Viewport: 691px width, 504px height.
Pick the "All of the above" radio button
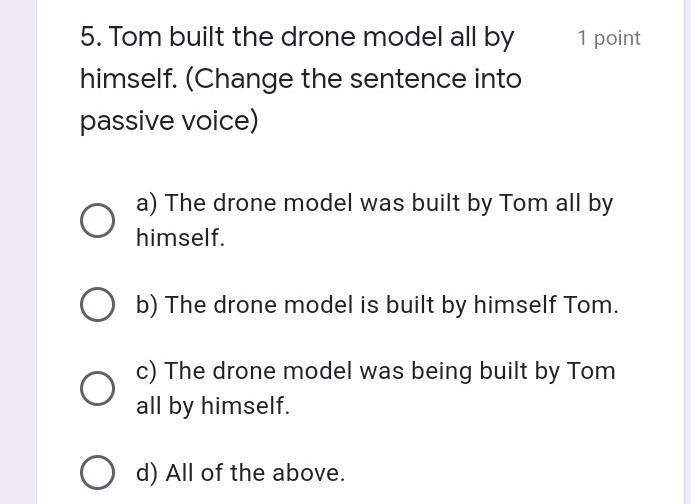coord(97,472)
